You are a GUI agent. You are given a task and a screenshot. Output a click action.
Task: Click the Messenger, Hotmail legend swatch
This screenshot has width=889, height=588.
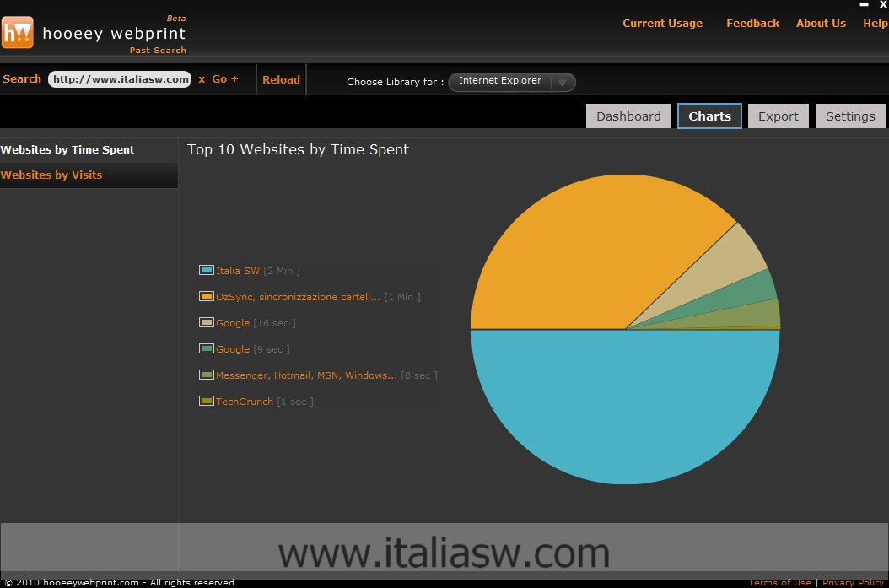(207, 375)
